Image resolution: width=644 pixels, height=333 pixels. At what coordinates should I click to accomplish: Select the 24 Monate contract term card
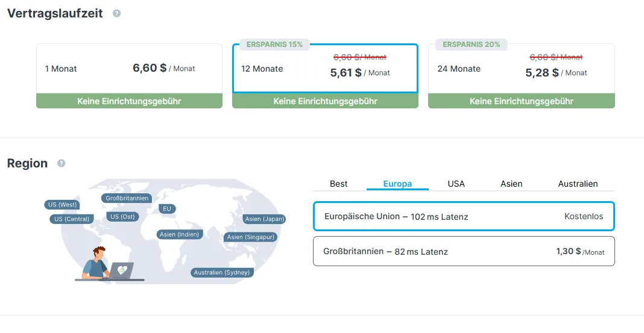click(x=522, y=76)
